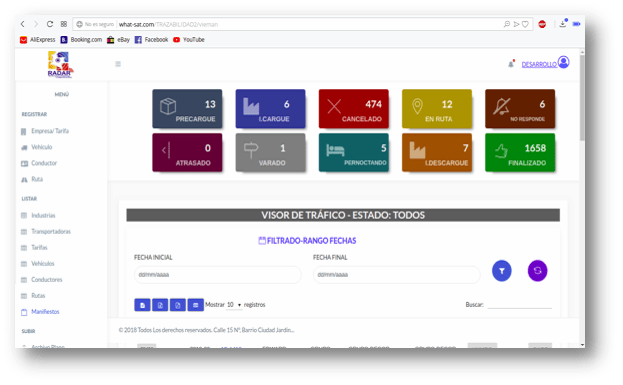Screen dimensions: 623x385
Task: Select Vehículo in the Registrar menu
Action: (41, 147)
